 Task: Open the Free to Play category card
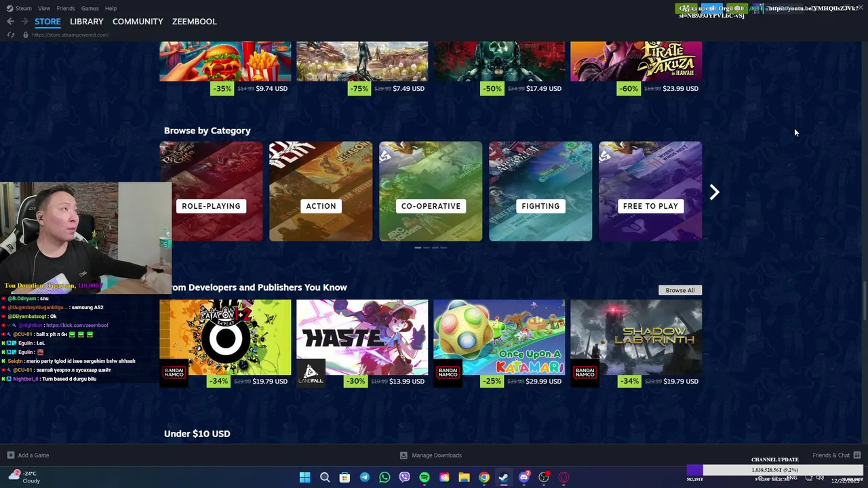tap(650, 191)
